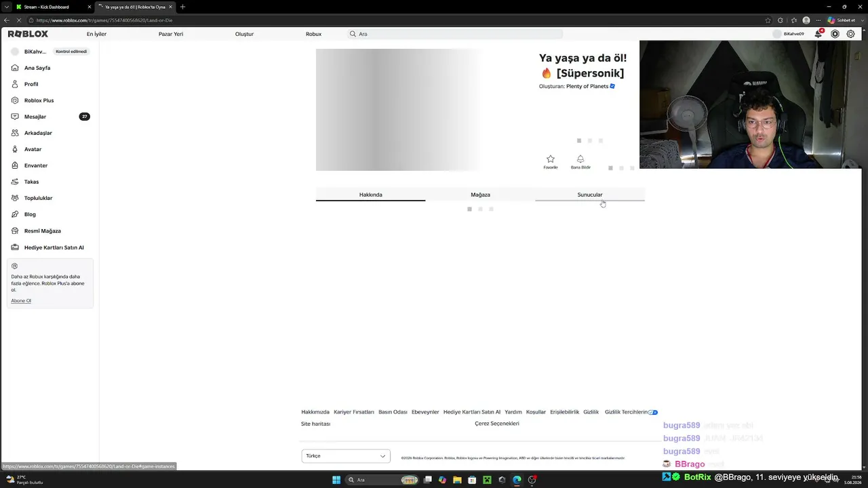
Task: Click the Bana Bildir bell icon
Action: (580, 159)
